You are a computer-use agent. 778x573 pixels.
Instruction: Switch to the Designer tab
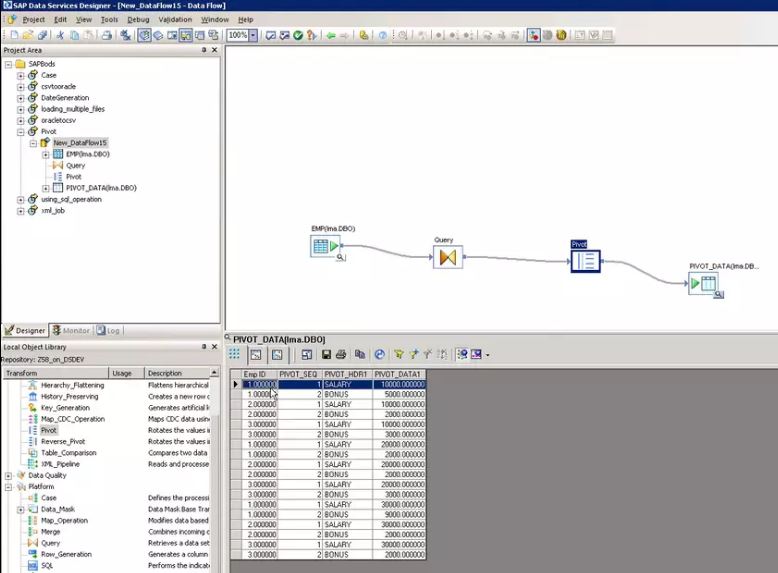[25, 330]
